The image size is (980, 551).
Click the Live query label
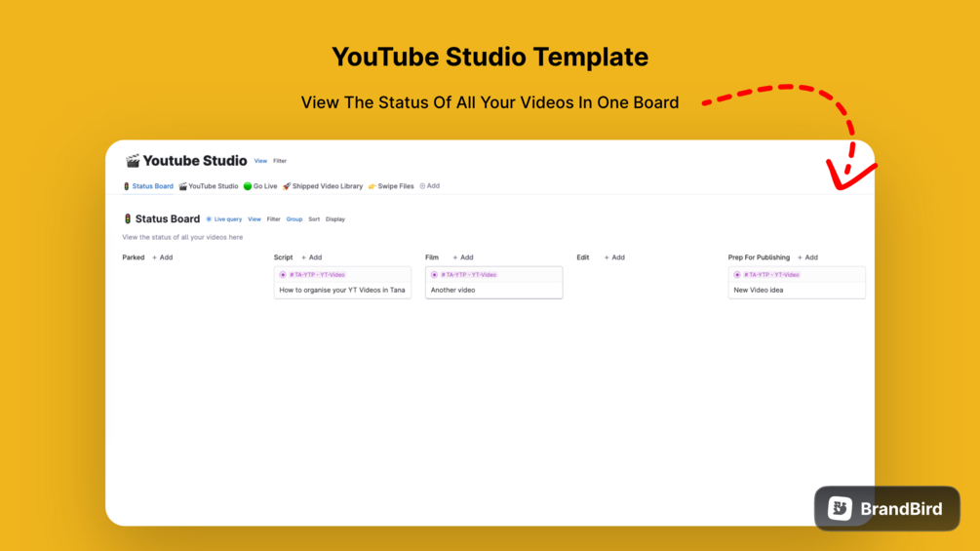[228, 219]
